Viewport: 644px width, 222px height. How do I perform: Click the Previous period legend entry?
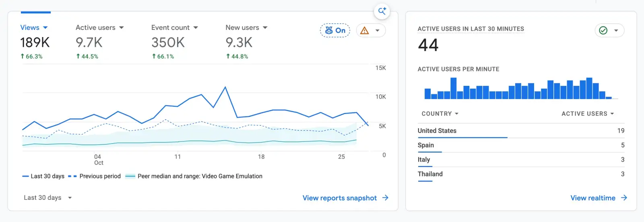[x=95, y=176]
